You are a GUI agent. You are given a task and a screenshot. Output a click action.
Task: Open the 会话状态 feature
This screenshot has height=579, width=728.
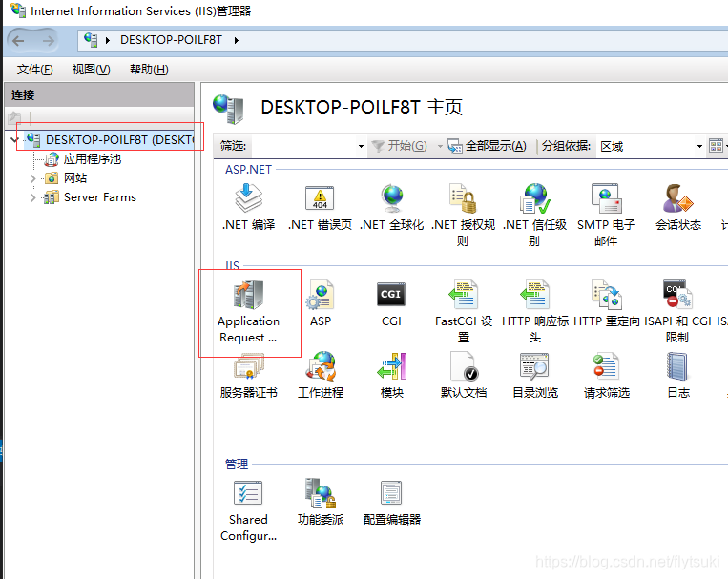point(678,207)
